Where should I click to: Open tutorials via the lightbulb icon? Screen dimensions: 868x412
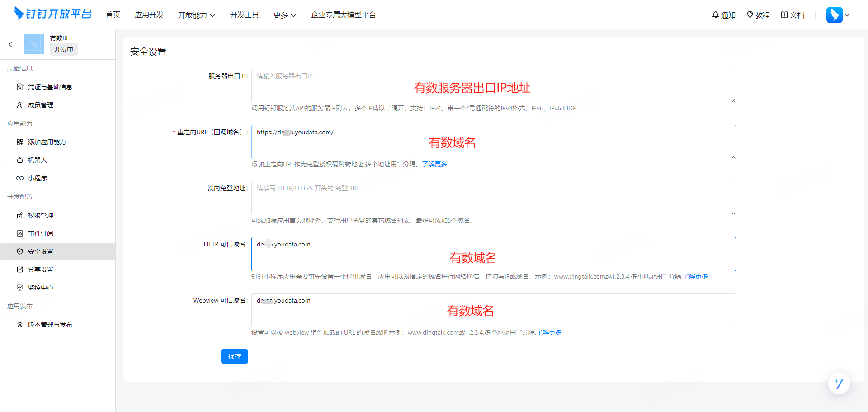point(750,15)
